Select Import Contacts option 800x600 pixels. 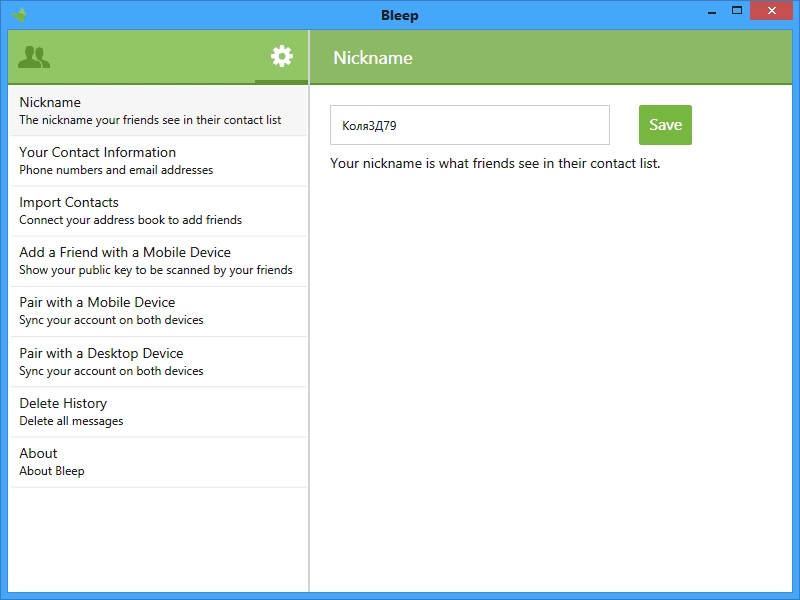[159, 211]
